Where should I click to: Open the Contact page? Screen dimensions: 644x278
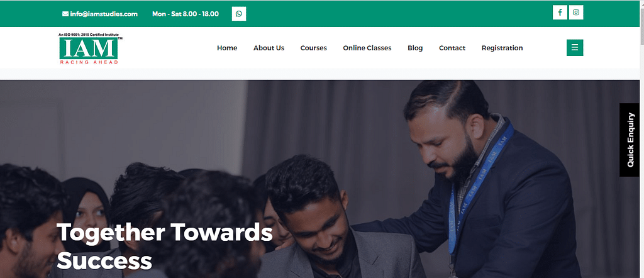coord(452,48)
